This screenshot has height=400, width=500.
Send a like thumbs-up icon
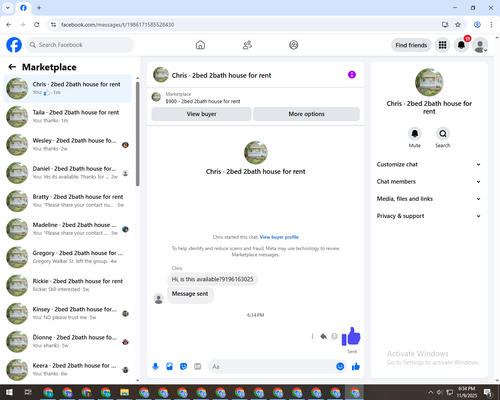356,367
